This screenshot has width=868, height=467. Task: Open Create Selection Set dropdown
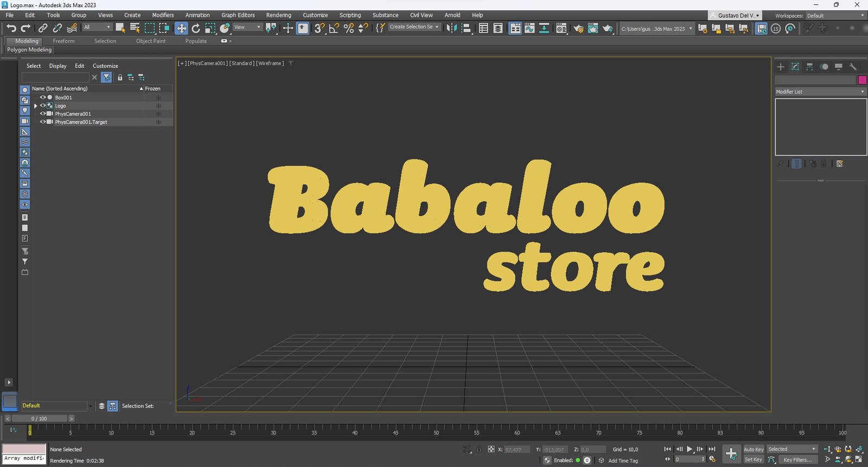(414, 27)
